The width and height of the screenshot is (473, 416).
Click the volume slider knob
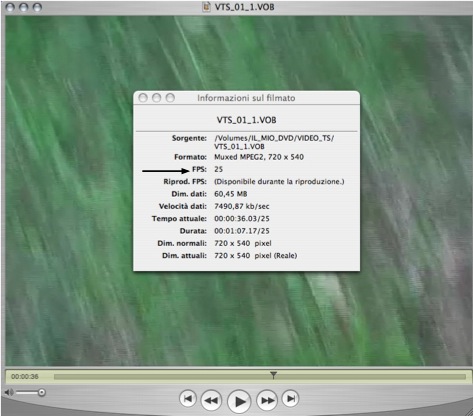coord(42,392)
